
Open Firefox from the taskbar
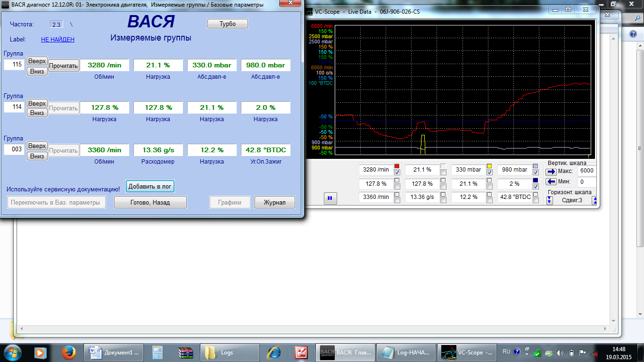(69, 352)
